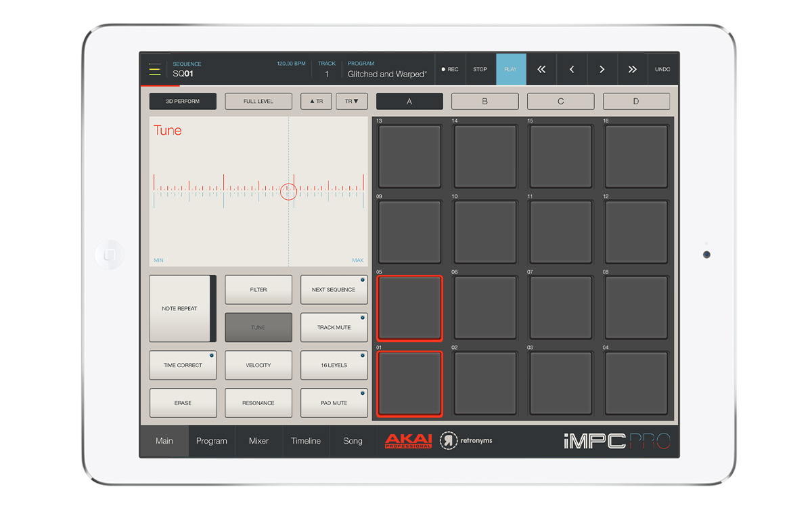Screen dimensions: 812x508
Task: Tap the STOP transport button
Action: (x=480, y=69)
